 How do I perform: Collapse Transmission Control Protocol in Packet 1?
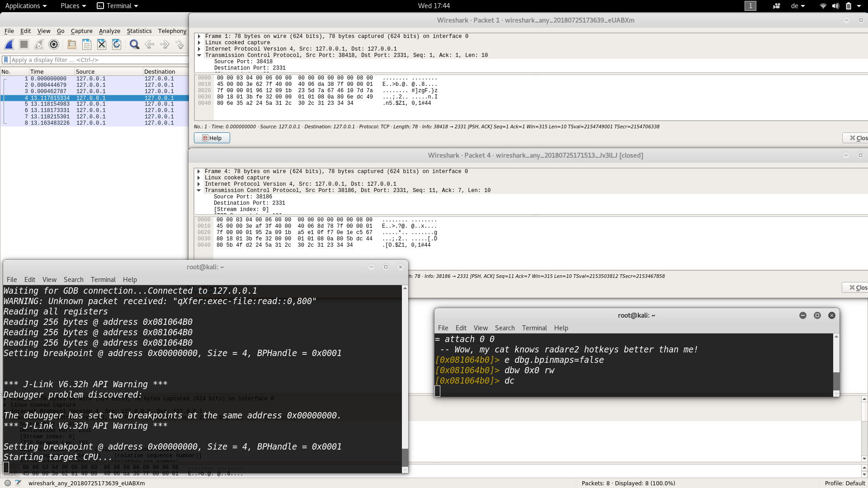pyautogui.click(x=199, y=55)
